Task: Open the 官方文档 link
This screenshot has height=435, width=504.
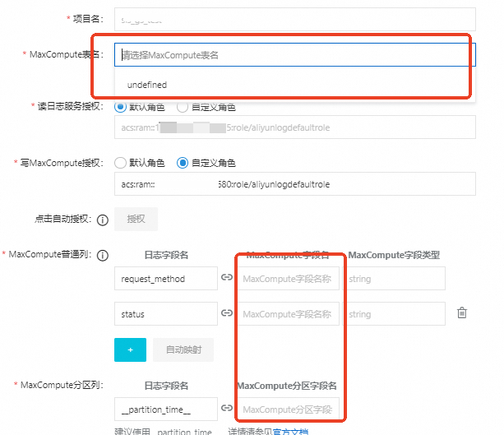Action: (290, 432)
